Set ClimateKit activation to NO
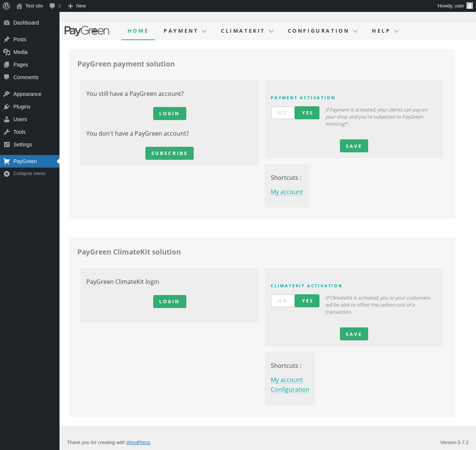476x450 pixels. pyautogui.click(x=283, y=301)
